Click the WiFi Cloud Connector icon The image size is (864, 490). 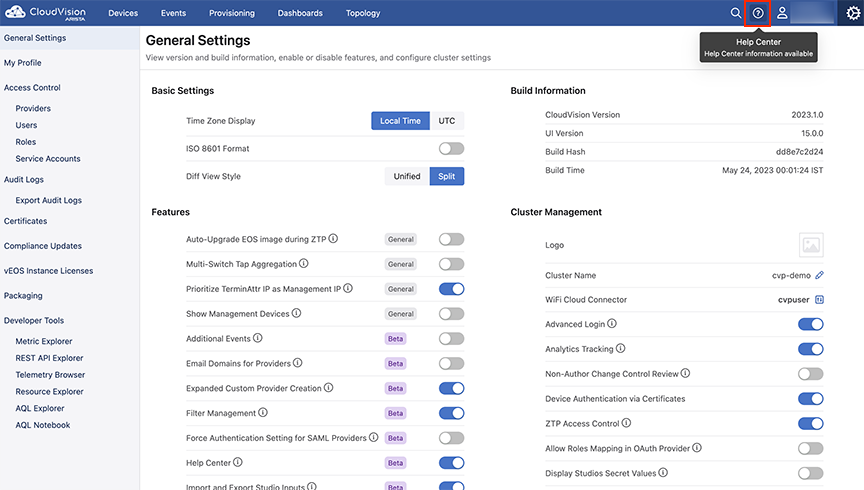(x=819, y=300)
